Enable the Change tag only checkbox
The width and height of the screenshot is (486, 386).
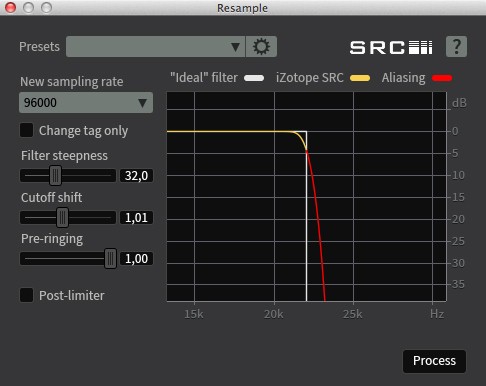pos(26,130)
